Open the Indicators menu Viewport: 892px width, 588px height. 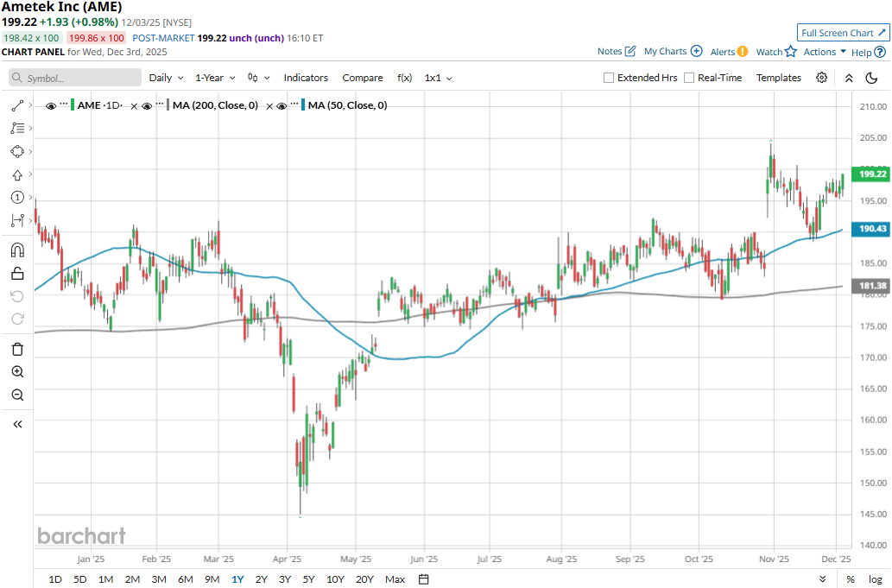click(x=306, y=78)
